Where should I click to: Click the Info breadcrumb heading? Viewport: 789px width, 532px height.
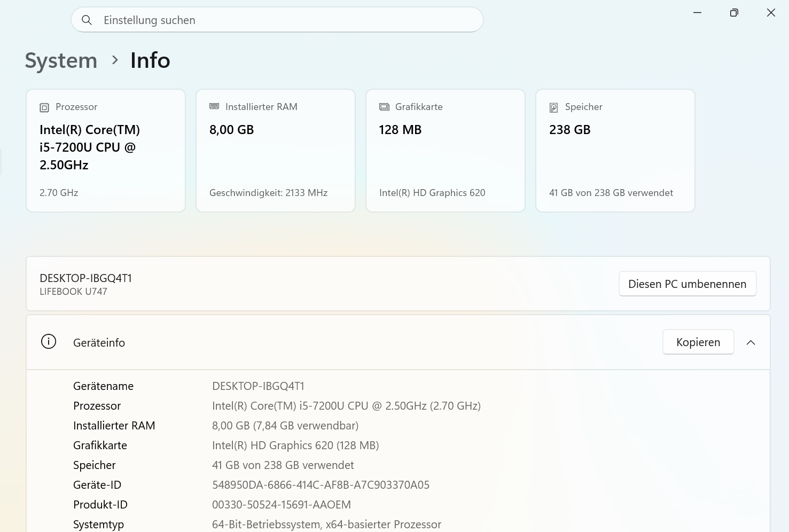150,60
